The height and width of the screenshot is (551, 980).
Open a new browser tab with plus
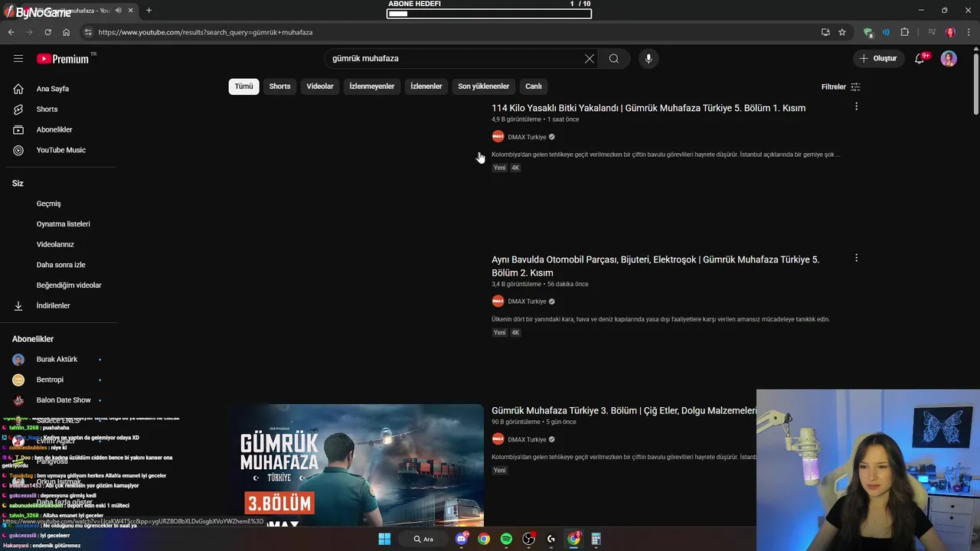(149, 11)
